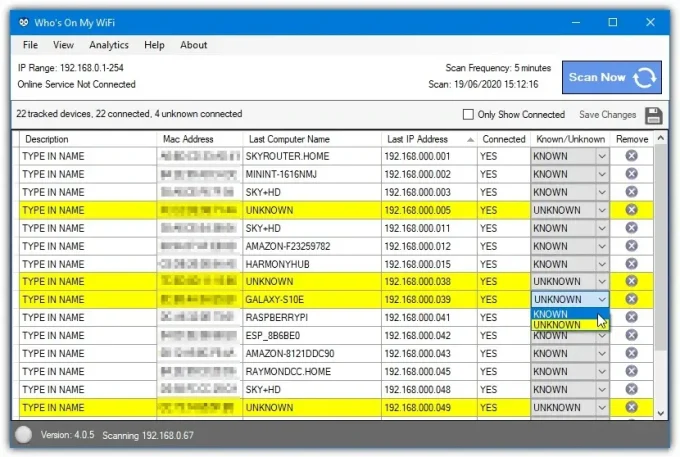Click the Save Changes floppy disk icon
This screenshot has width=680, height=457.
[x=653, y=115]
